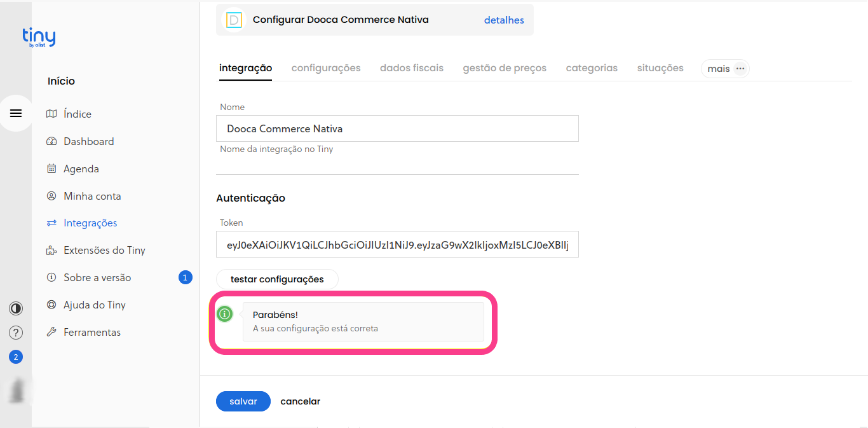
Task: Open the gestão de preços tab
Action: pyautogui.click(x=505, y=68)
